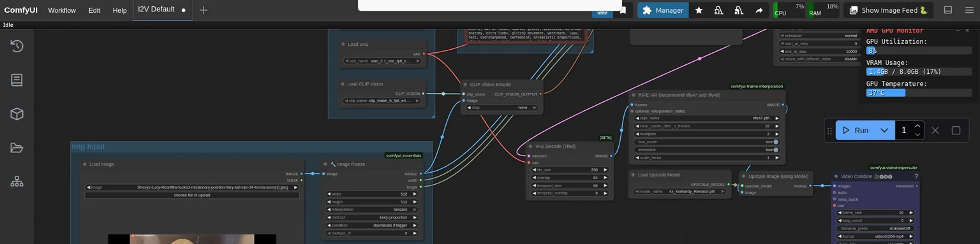Screen dimensions: 980x244
Task: Click Show Image Feed button
Action: [x=889, y=10]
